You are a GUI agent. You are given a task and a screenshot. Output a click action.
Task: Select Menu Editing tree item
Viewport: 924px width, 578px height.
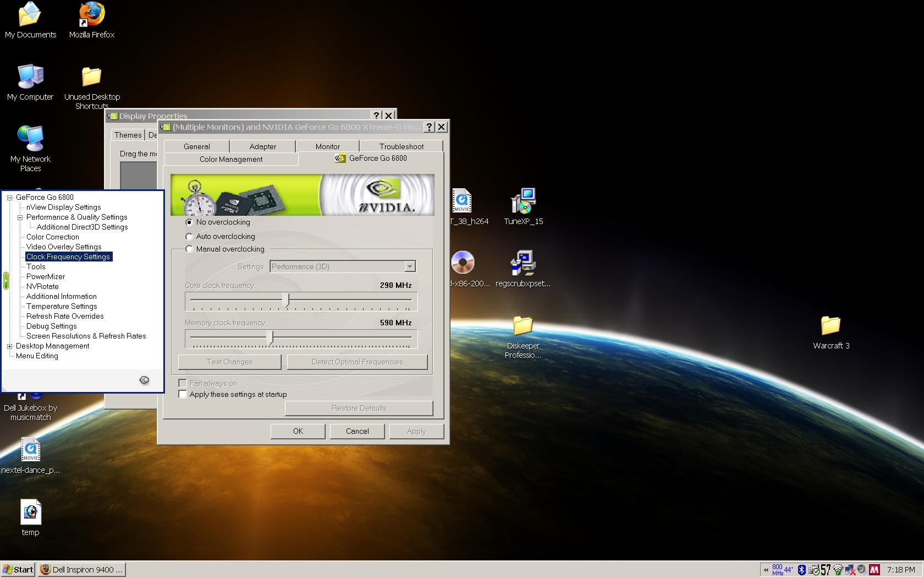(37, 356)
